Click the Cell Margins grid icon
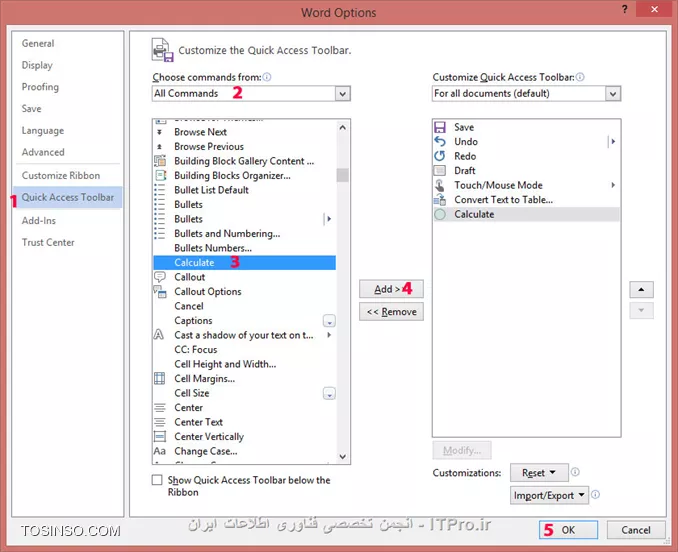The height and width of the screenshot is (552, 678). click(160, 378)
